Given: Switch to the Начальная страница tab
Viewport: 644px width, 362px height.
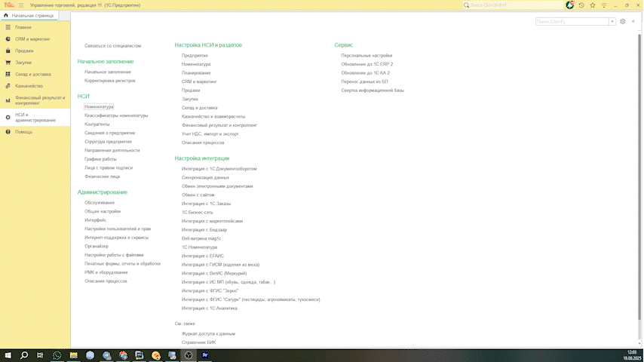Looking at the screenshot, I should [29, 16].
